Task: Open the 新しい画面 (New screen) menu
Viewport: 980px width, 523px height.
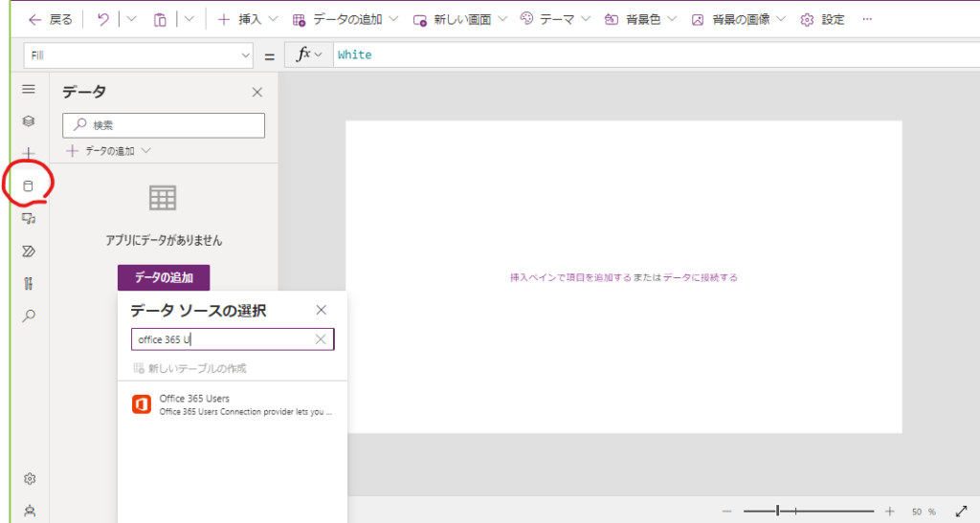Action: pos(460,19)
